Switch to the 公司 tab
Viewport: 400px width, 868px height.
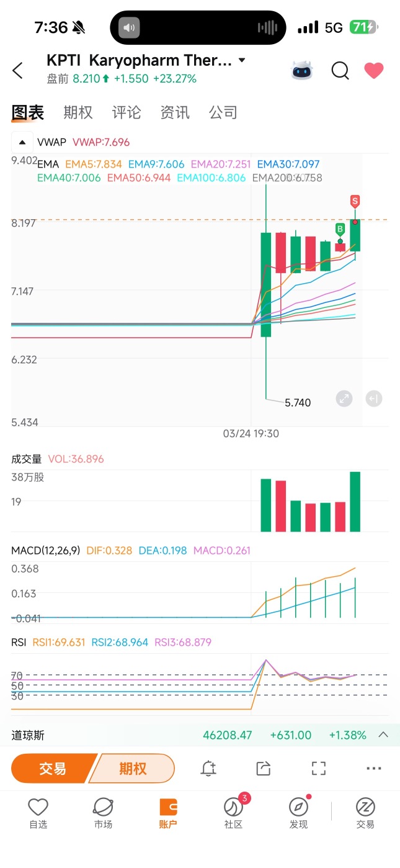pyautogui.click(x=223, y=112)
